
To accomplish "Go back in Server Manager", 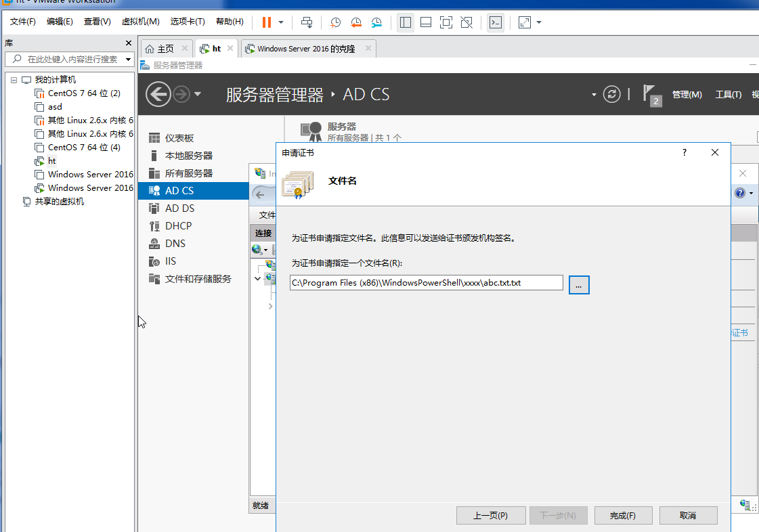I will [158, 94].
